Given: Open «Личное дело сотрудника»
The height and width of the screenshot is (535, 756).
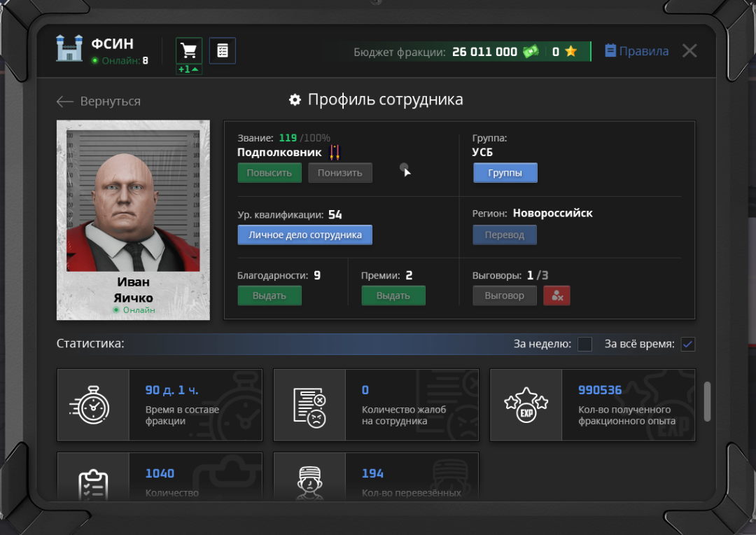Looking at the screenshot, I should tap(304, 235).
